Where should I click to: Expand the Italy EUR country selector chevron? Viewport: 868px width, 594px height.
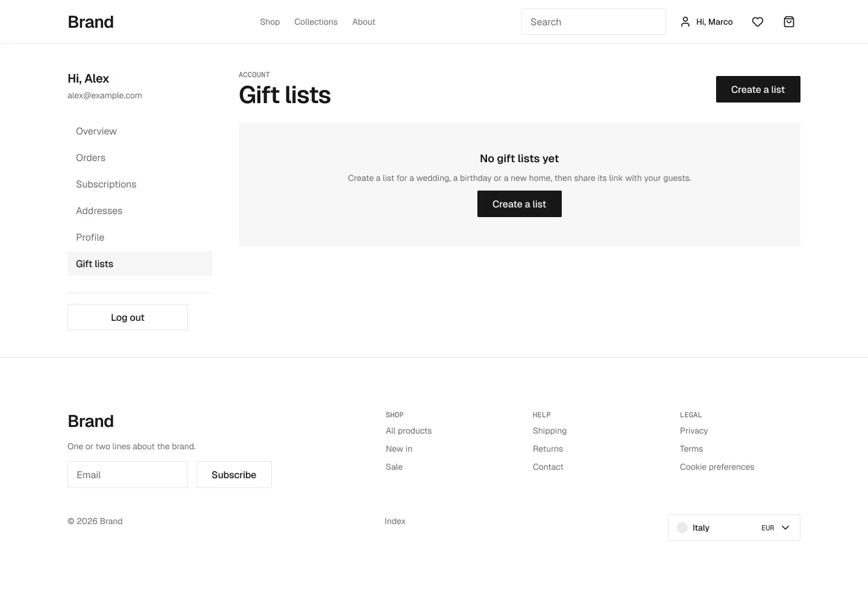point(785,528)
